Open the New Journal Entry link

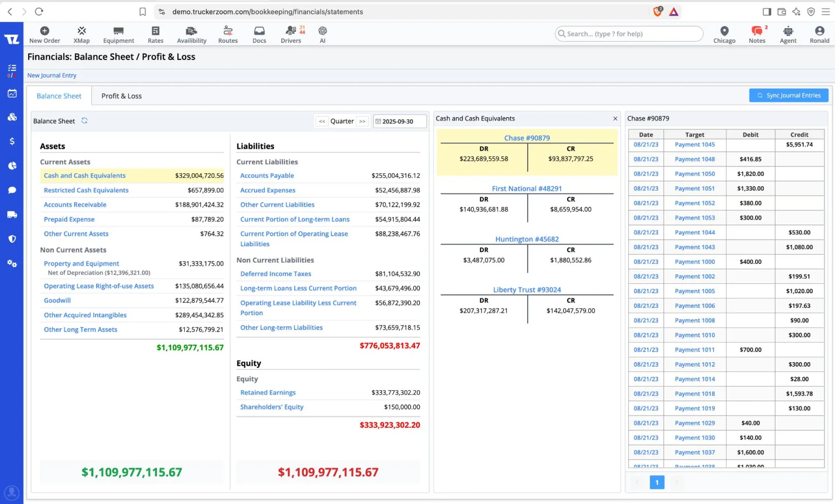pos(52,75)
